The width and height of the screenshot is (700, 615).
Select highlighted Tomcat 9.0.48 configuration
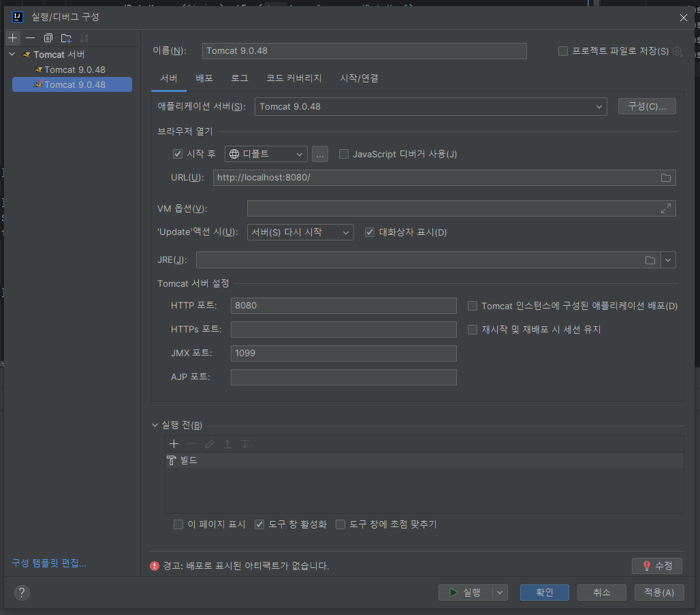[72, 85]
